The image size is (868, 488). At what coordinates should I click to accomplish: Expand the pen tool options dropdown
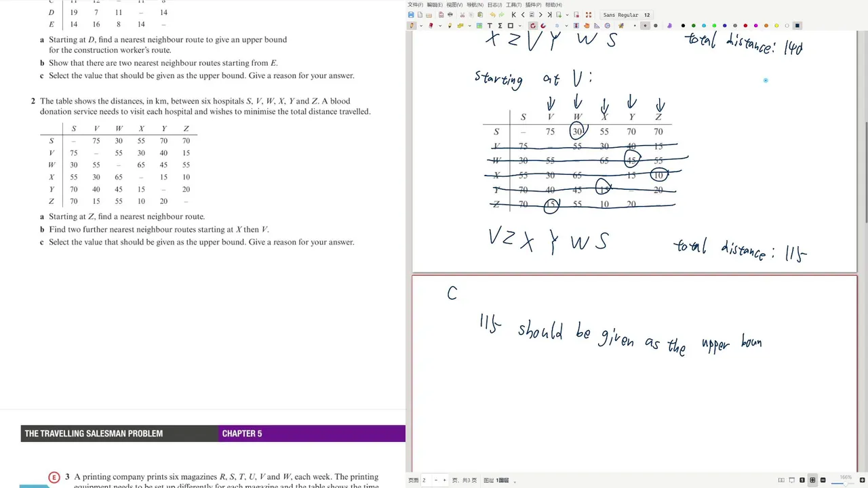tap(420, 26)
